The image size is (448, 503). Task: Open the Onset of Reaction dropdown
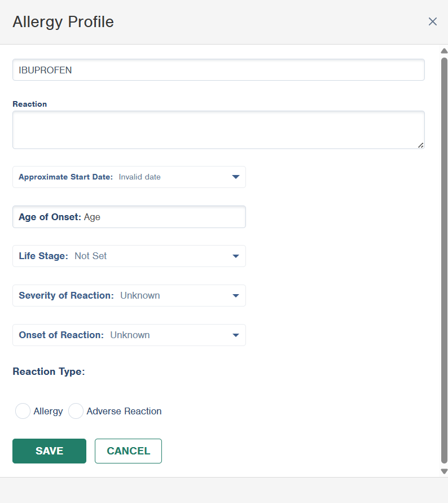click(129, 335)
